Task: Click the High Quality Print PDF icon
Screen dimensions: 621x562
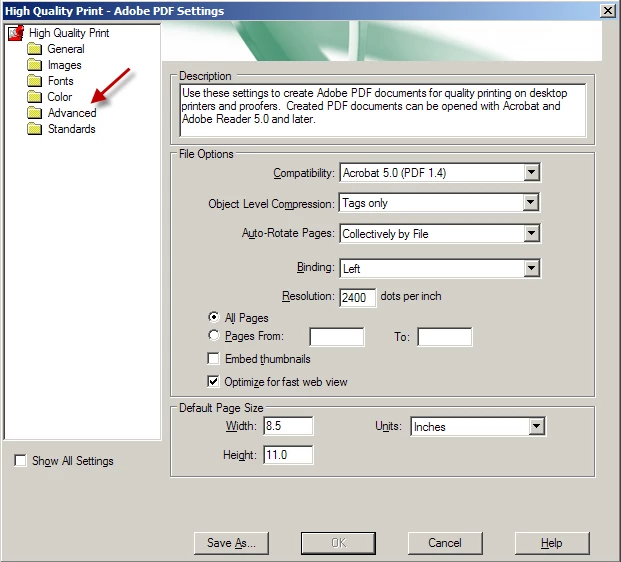Action: pos(16,33)
